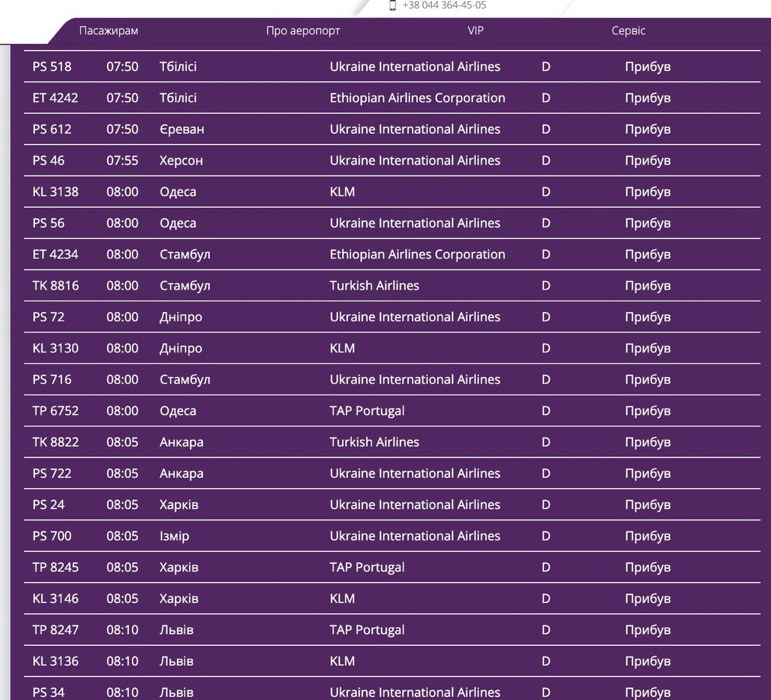Click Прибув status in the TP 6752 row
The width and height of the screenshot is (771, 700).
[648, 412]
